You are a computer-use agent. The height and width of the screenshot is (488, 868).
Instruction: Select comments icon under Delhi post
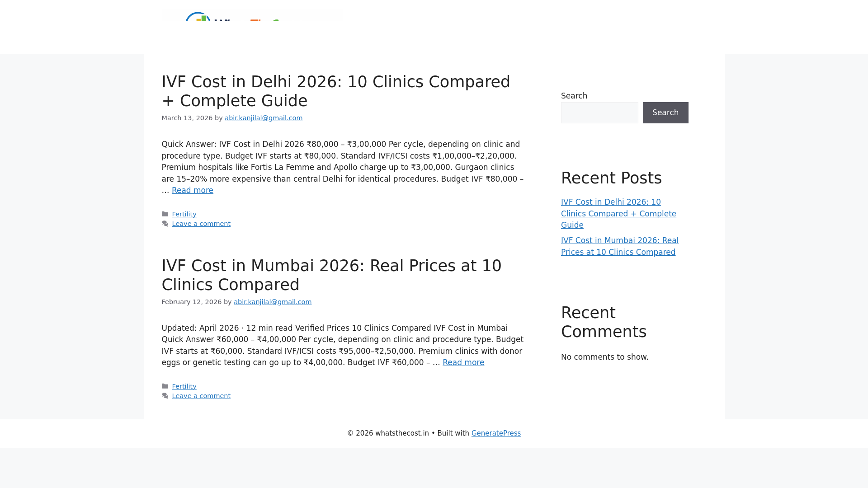(165, 224)
